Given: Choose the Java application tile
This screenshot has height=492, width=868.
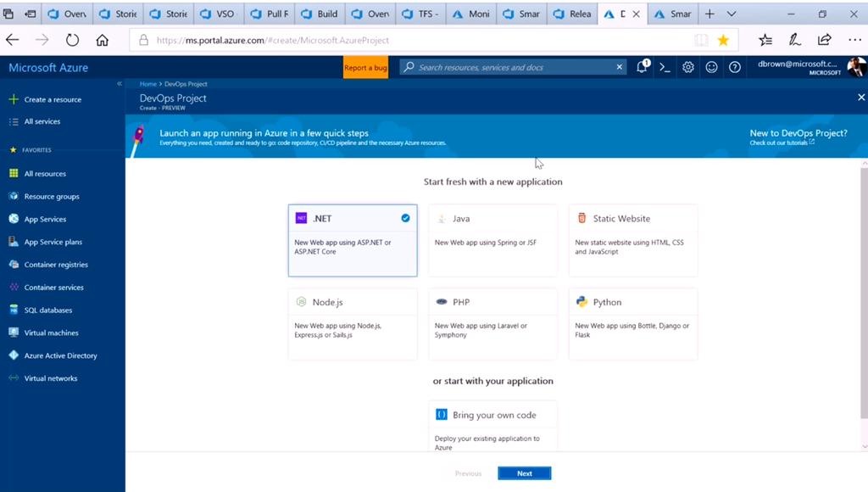Looking at the screenshot, I should pos(492,240).
